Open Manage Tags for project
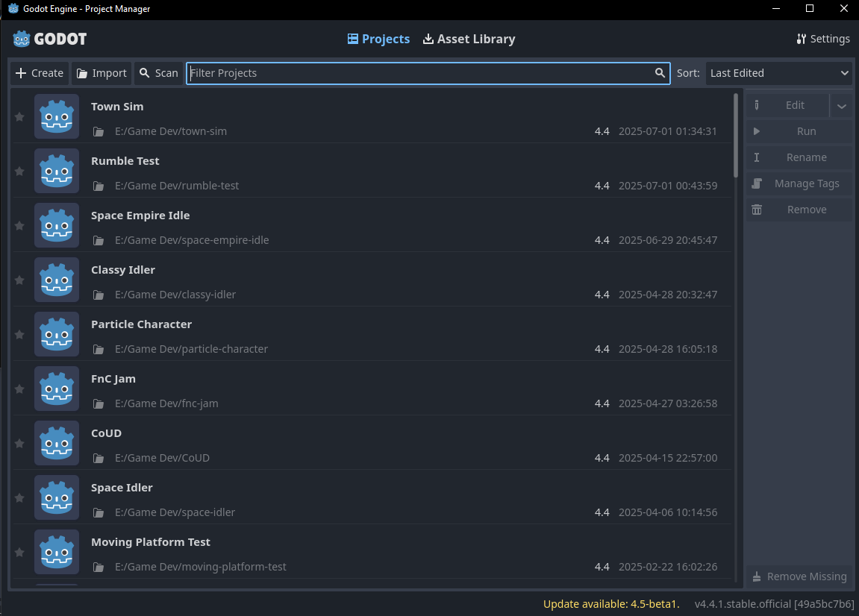The height and width of the screenshot is (616, 859). click(x=799, y=183)
